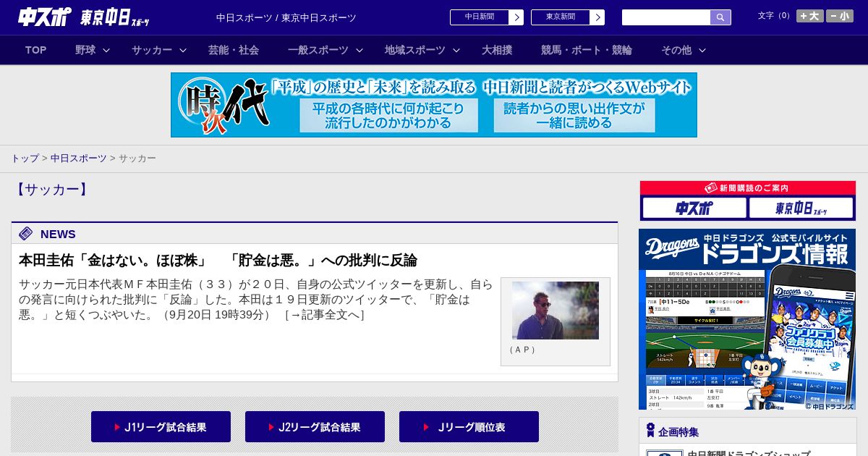Click arrow beside 東京新聞 button
868x456 pixels.
click(597, 17)
